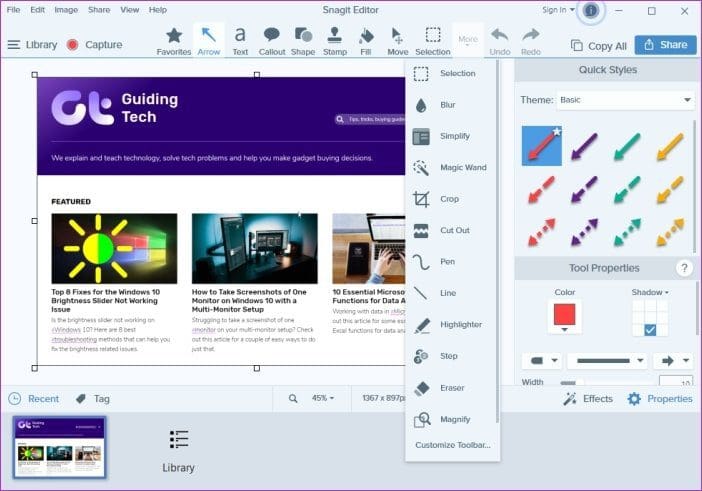Apply the solid purple arrow style
Viewport: 702px width, 491px height.
coord(584,146)
